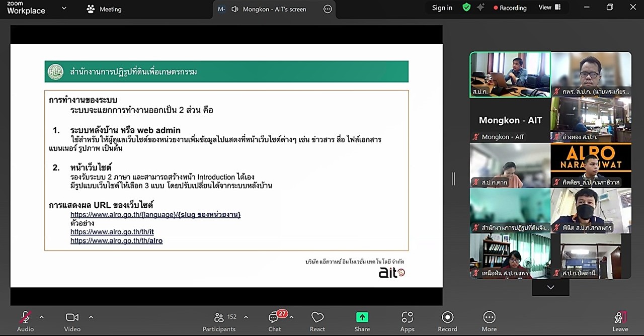Open the React emoji menu
The width and height of the screenshot is (644, 336).
317,318
